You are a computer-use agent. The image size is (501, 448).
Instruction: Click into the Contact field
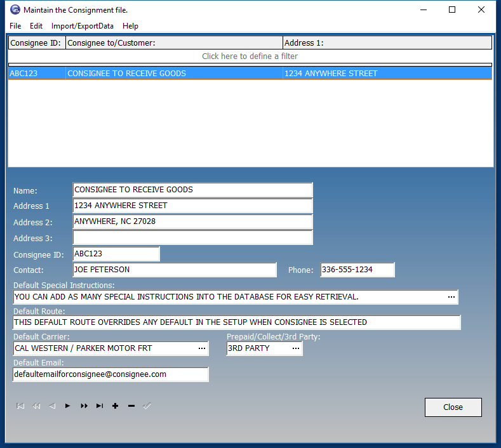point(175,270)
